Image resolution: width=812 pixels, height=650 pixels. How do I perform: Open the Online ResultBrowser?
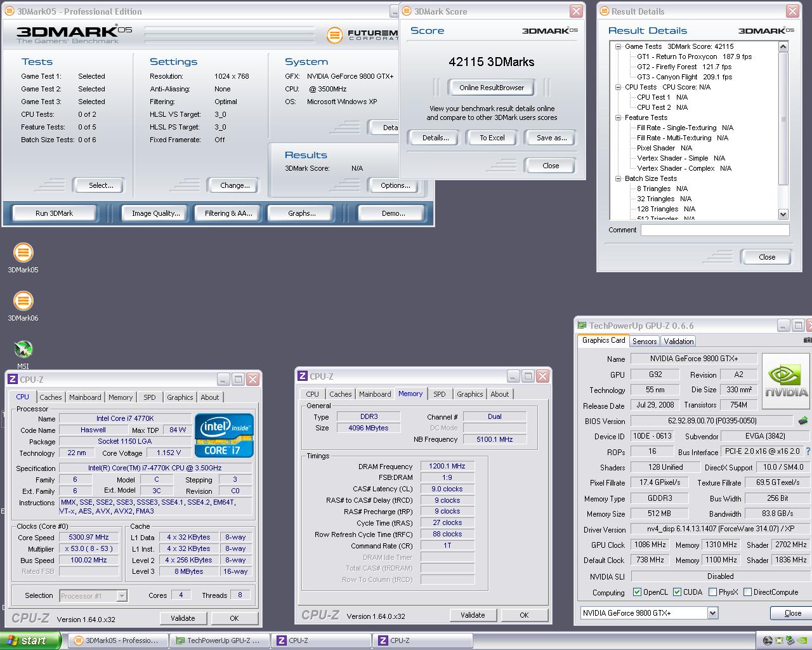(x=492, y=88)
